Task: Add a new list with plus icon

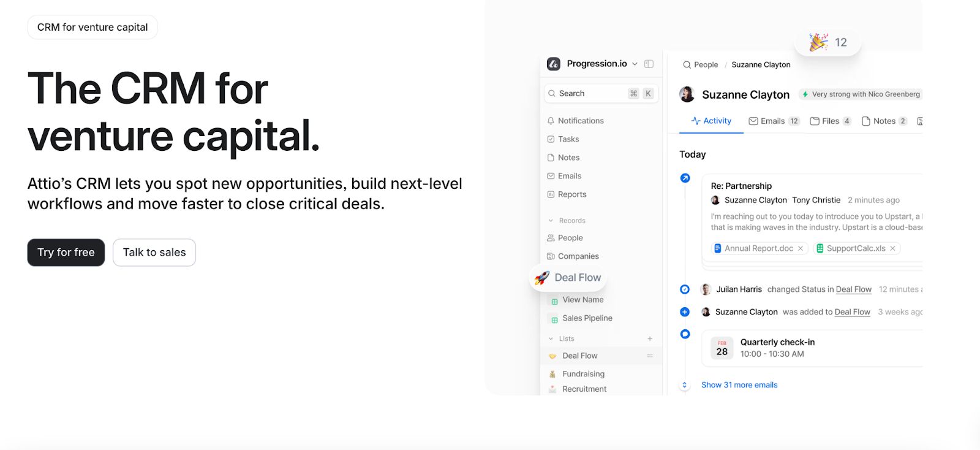Action: [x=650, y=338]
